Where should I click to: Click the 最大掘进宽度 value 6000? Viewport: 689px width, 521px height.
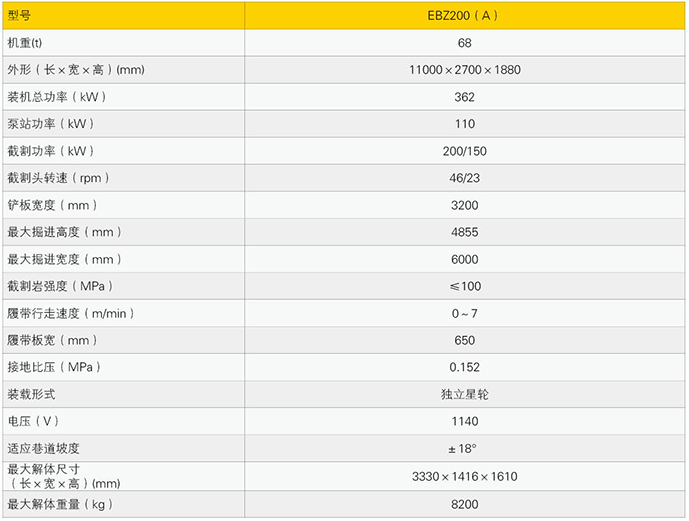(464, 259)
